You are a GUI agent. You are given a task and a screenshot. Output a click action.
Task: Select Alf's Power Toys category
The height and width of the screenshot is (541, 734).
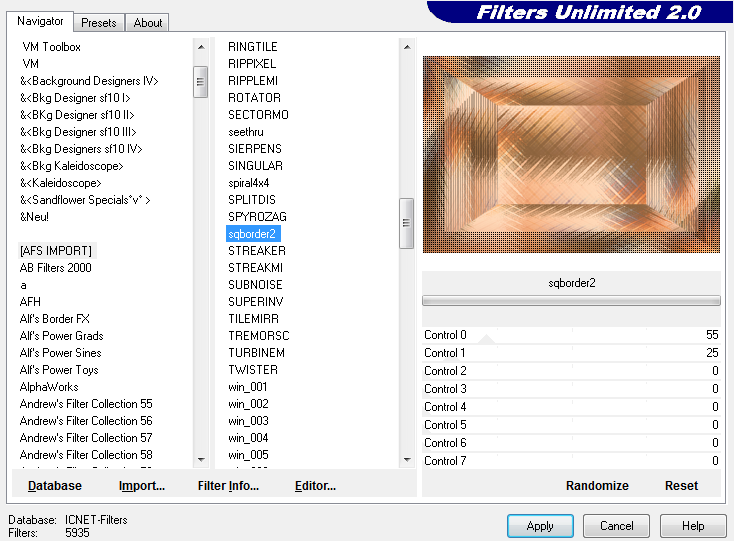[x=59, y=370]
